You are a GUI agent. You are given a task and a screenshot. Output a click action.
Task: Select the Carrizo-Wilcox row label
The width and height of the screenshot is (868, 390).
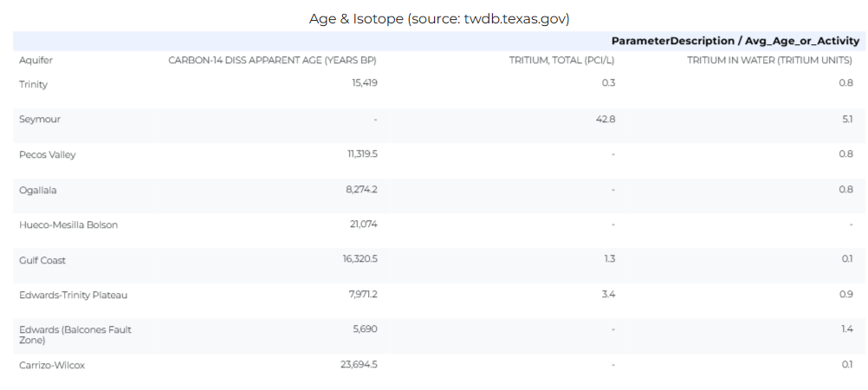52,365
